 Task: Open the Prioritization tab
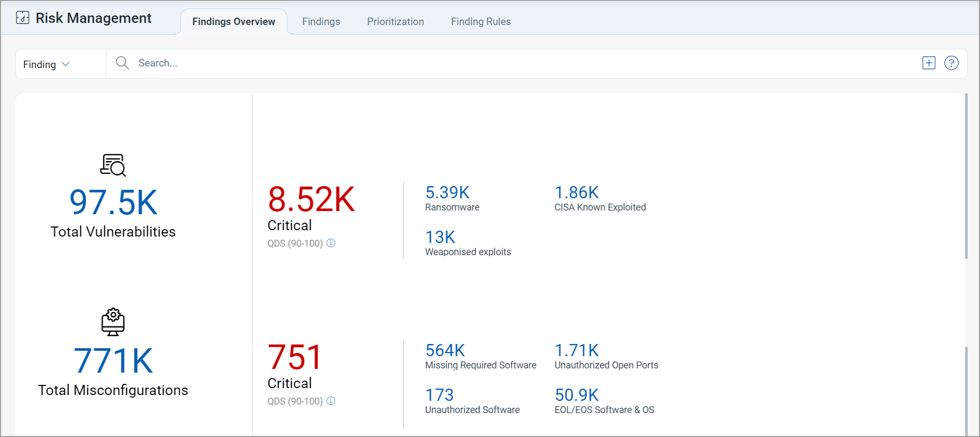[395, 21]
